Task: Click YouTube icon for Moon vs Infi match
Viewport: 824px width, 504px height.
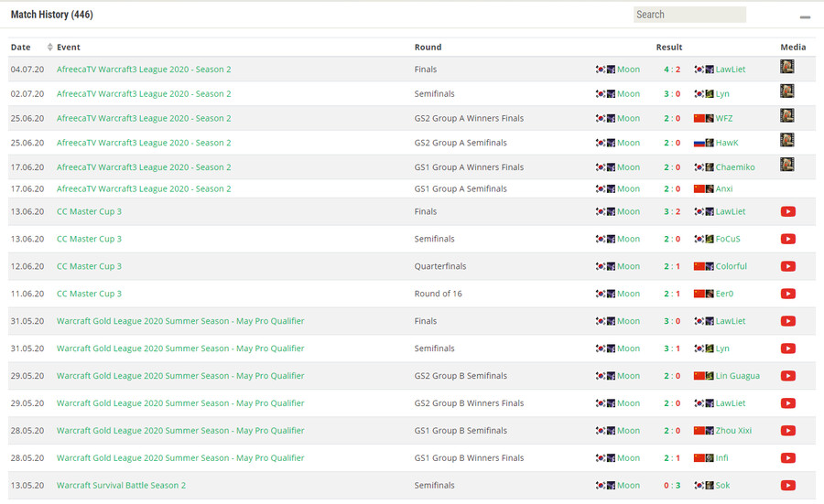Action: 787,458
